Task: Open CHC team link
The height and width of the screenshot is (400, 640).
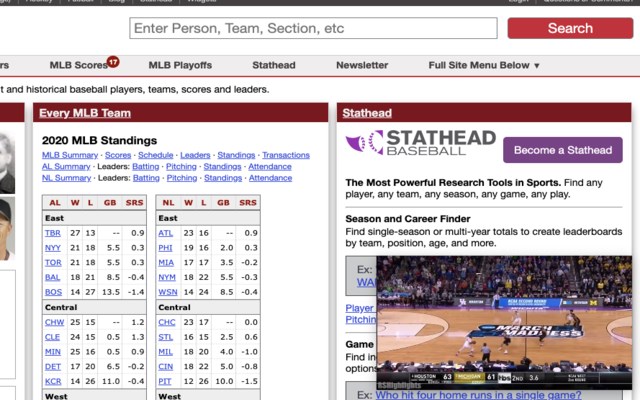Action: (x=167, y=322)
